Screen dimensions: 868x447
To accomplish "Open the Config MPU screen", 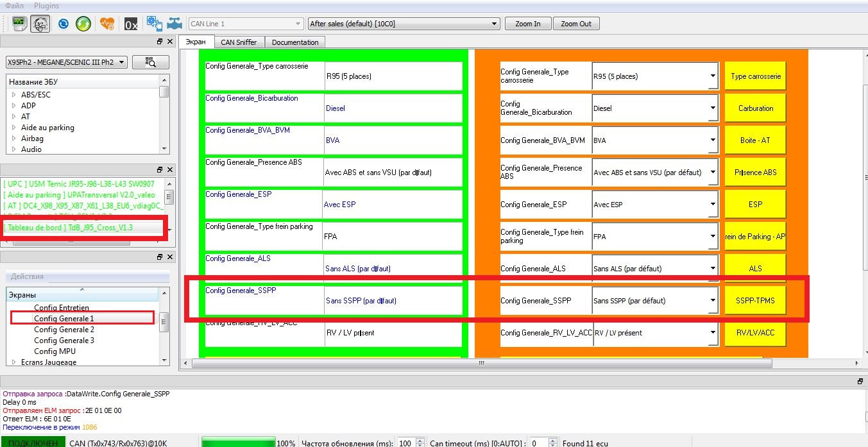I will click(55, 351).
